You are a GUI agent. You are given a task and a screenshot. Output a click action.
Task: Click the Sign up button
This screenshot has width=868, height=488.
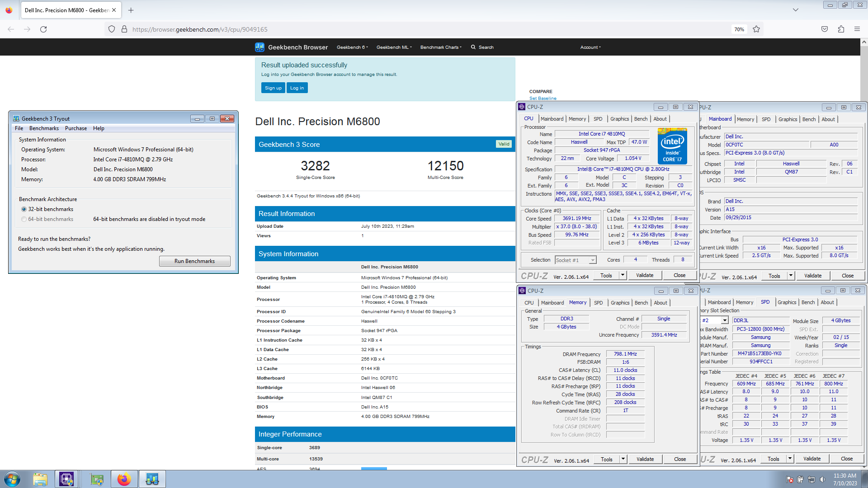pyautogui.click(x=273, y=88)
